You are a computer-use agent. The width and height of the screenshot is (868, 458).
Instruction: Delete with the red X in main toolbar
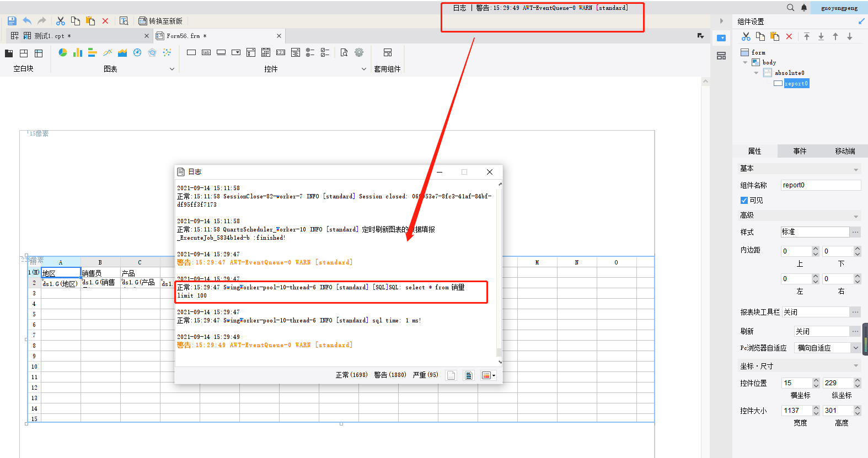[x=105, y=21]
